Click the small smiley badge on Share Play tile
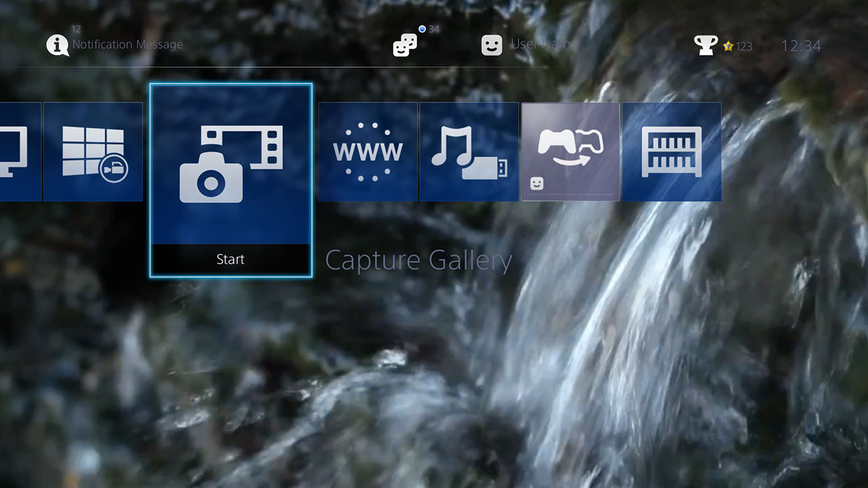Screen dimensions: 868x488 pyautogui.click(x=536, y=184)
